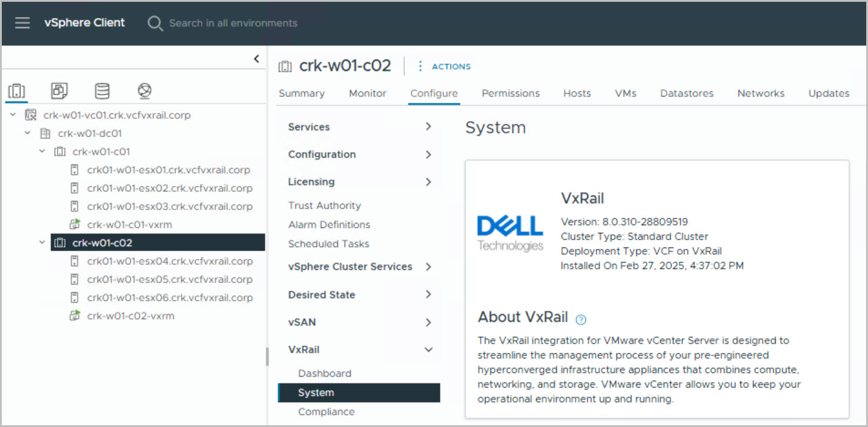Switch to the Storage inventory icon

[102, 91]
